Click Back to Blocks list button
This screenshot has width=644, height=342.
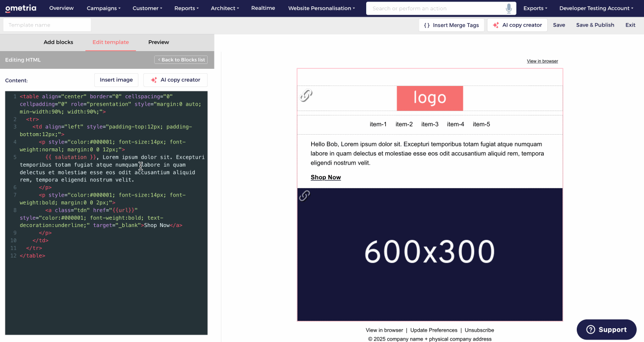181,60
